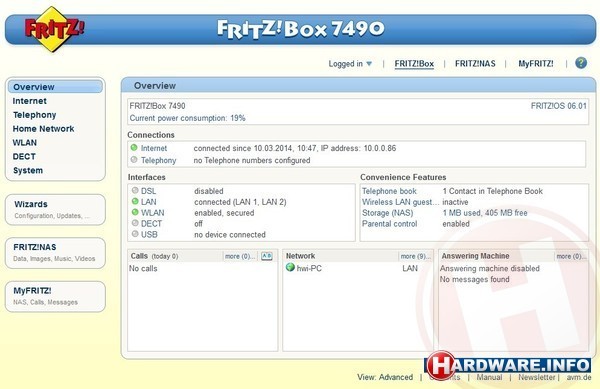Open Telephone book convenience feature

coord(389,191)
